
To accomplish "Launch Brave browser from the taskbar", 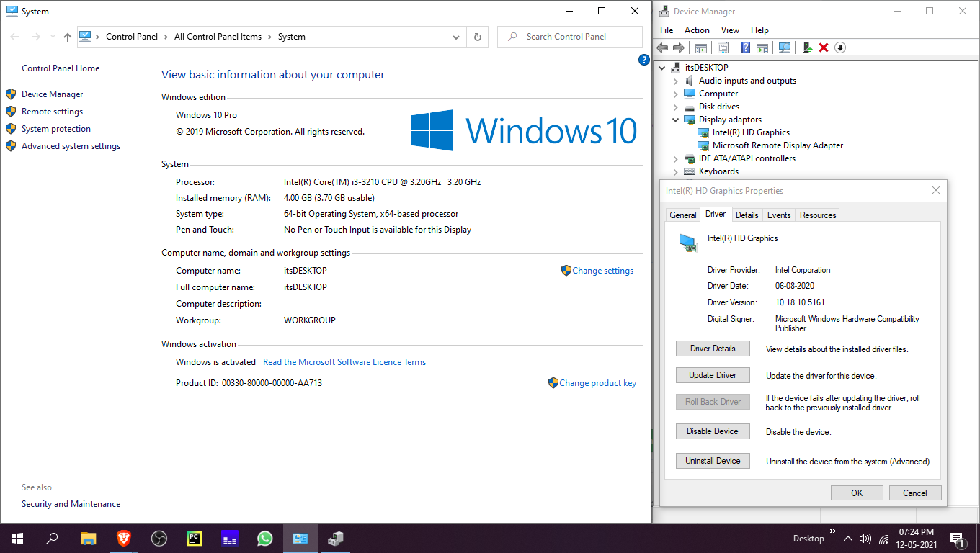I will 124,539.
